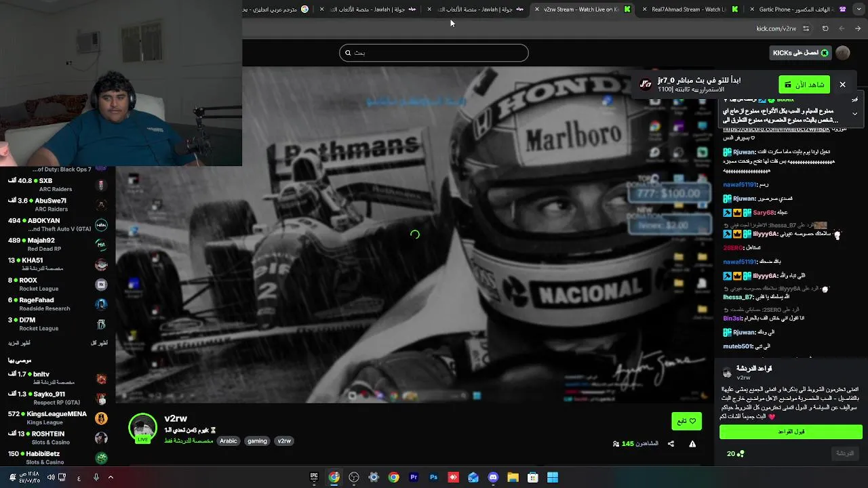Viewport: 868px width, 488px height.
Task: Open the site settings icon beside URL
Action: 806,28
